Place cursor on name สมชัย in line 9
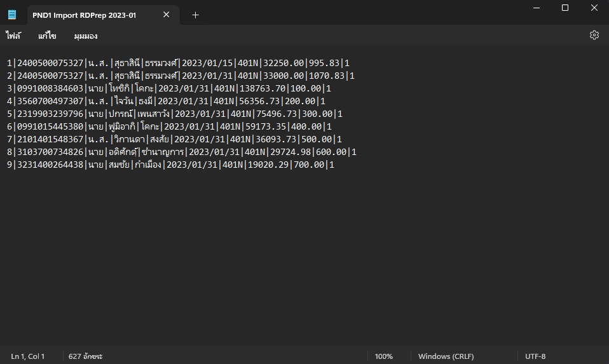This screenshot has height=364, width=609. 115,165
